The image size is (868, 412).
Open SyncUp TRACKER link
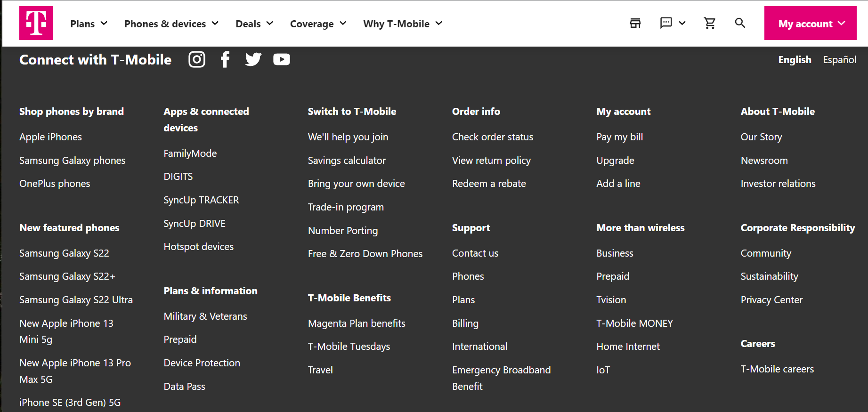point(201,200)
